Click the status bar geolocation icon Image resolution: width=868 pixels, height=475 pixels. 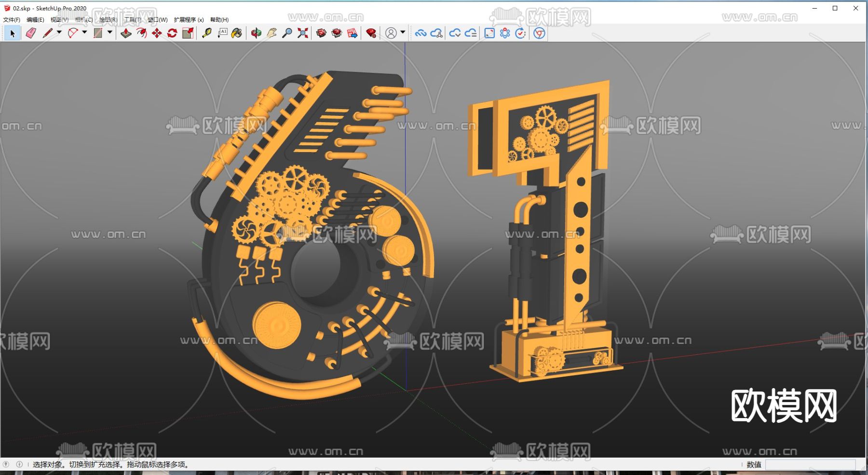point(6,464)
